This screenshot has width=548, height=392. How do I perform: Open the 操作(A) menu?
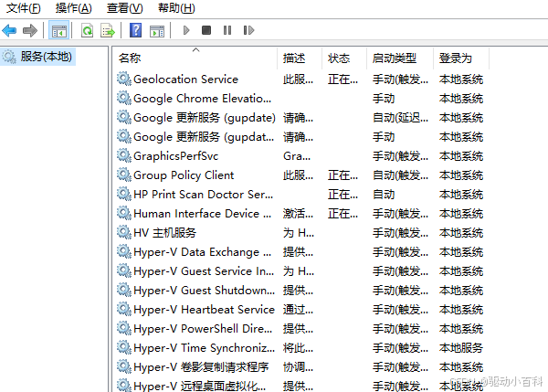tap(73, 8)
